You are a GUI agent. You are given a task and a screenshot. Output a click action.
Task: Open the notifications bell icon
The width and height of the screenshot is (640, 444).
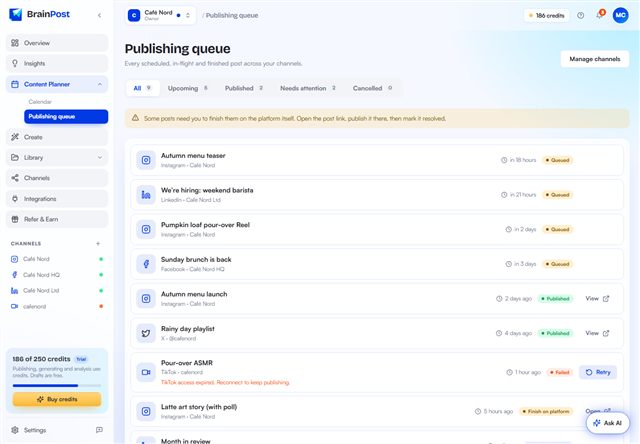coord(599,15)
